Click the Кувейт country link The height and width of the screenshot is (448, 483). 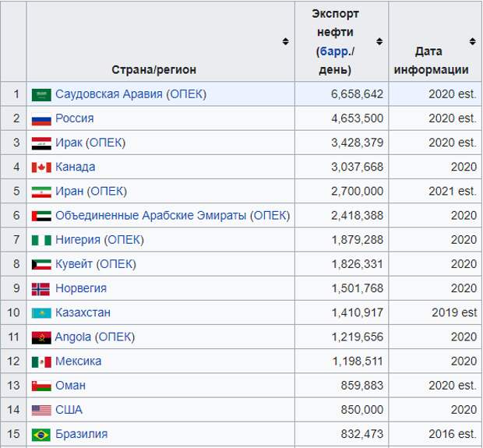[74, 264]
